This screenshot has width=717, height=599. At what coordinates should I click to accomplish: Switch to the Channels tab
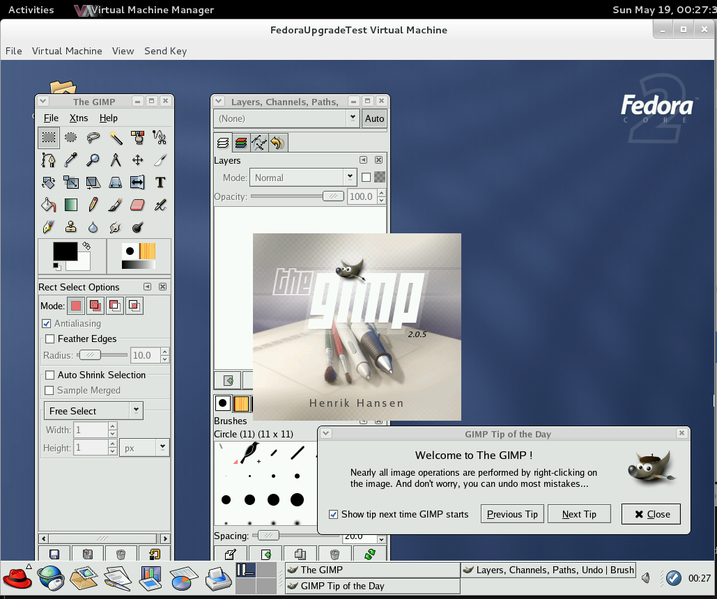[x=241, y=143]
